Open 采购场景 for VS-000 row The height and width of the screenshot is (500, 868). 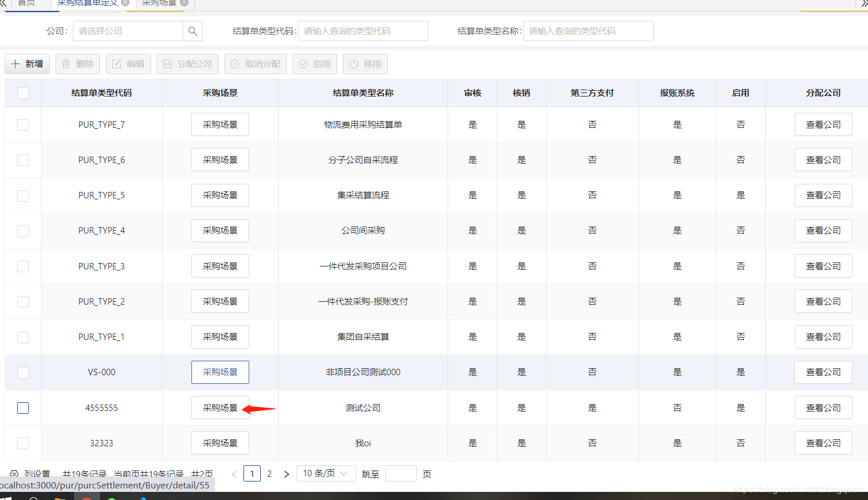click(220, 372)
